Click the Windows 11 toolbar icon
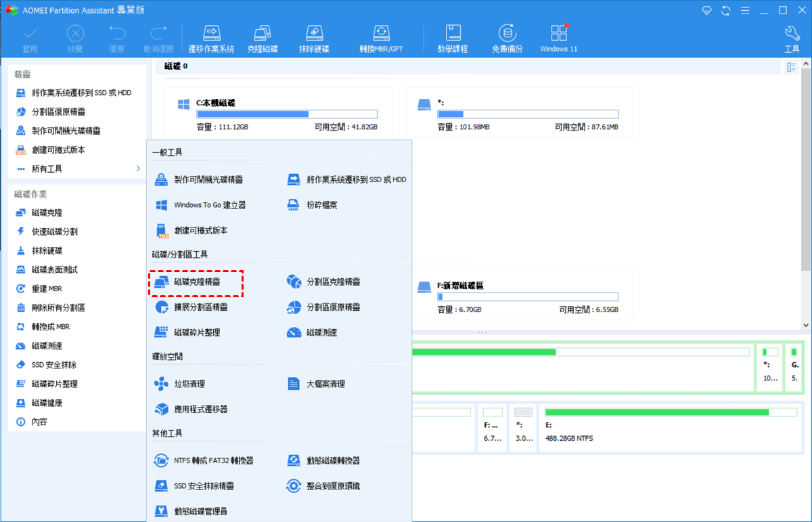812x522 pixels. coord(559,39)
